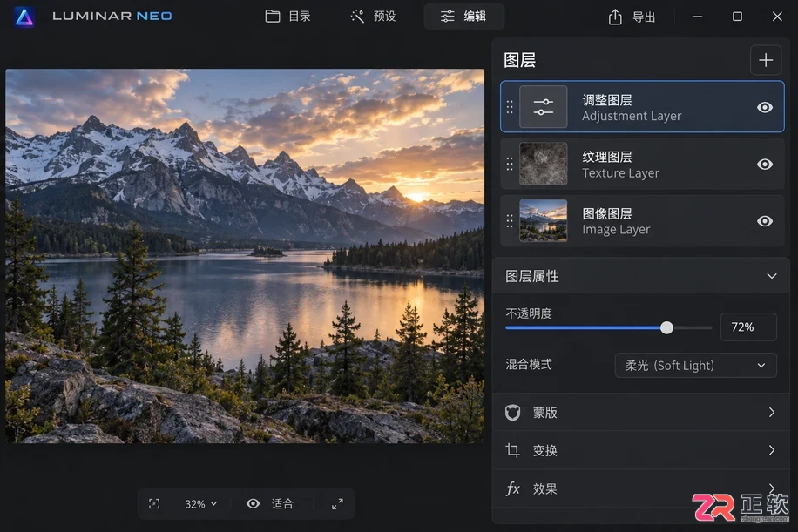The image size is (798, 532).
Task: Click the 导出 export button
Action: click(x=632, y=17)
